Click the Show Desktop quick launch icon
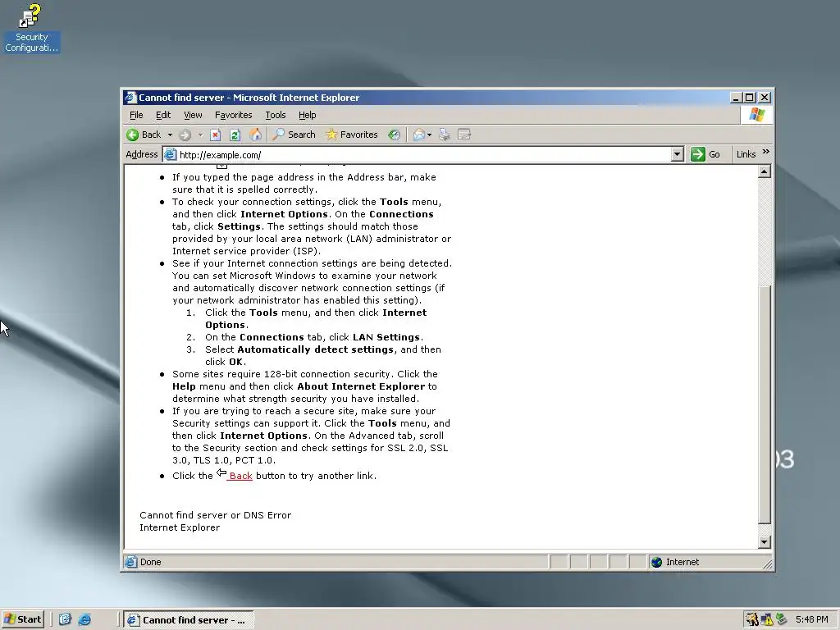840x630 pixels. point(65,620)
